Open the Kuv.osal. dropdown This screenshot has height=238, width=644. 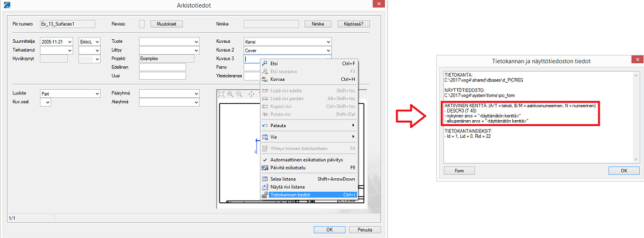(48, 102)
